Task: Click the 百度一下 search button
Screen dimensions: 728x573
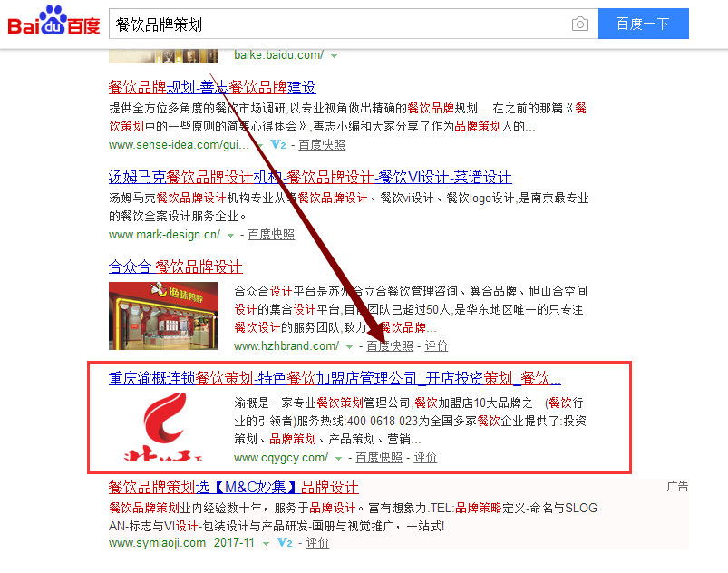Action: click(x=643, y=24)
